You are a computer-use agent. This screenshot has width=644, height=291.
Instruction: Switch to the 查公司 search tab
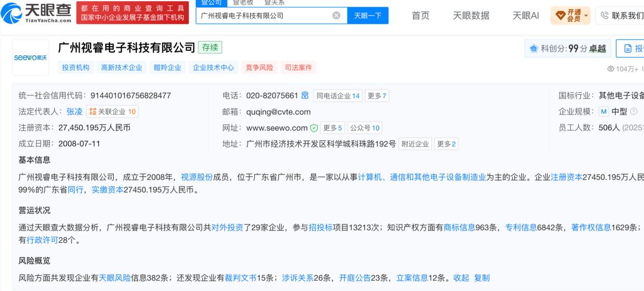[x=211, y=3]
